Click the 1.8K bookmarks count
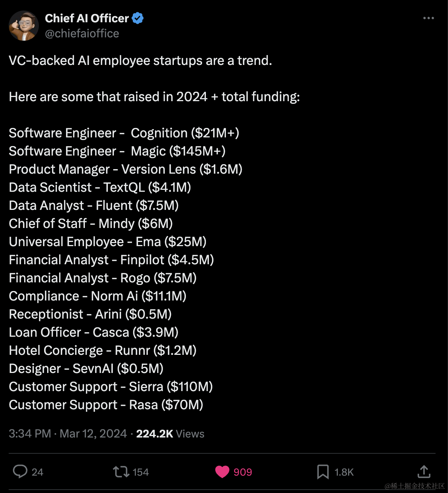Image resolution: width=448 pixels, height=493 pixels. (344, 472)
